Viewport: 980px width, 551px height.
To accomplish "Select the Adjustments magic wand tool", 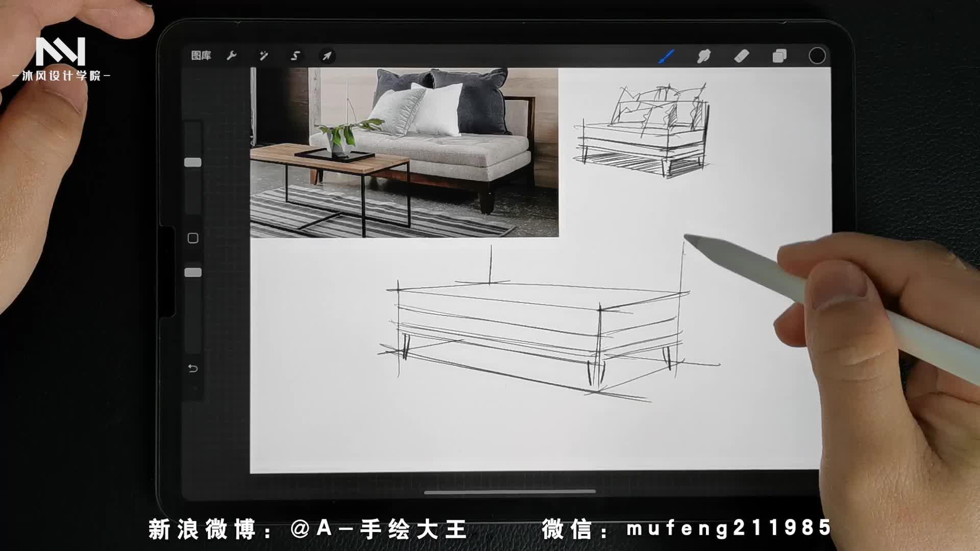I will 264,56.
